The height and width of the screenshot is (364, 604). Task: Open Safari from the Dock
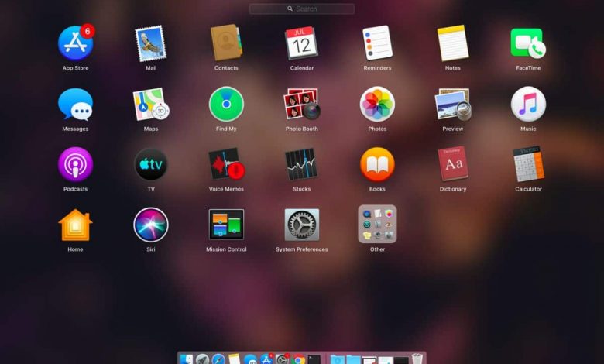(218, 359)
